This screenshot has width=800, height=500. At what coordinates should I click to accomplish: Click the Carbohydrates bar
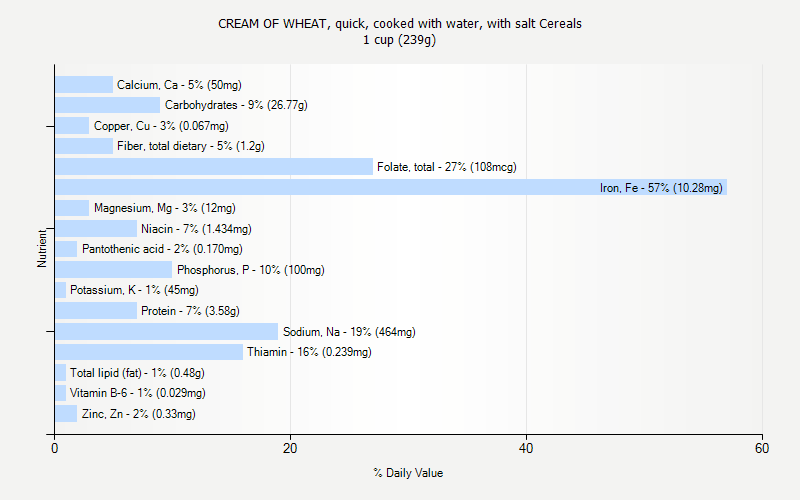(107, 105)
